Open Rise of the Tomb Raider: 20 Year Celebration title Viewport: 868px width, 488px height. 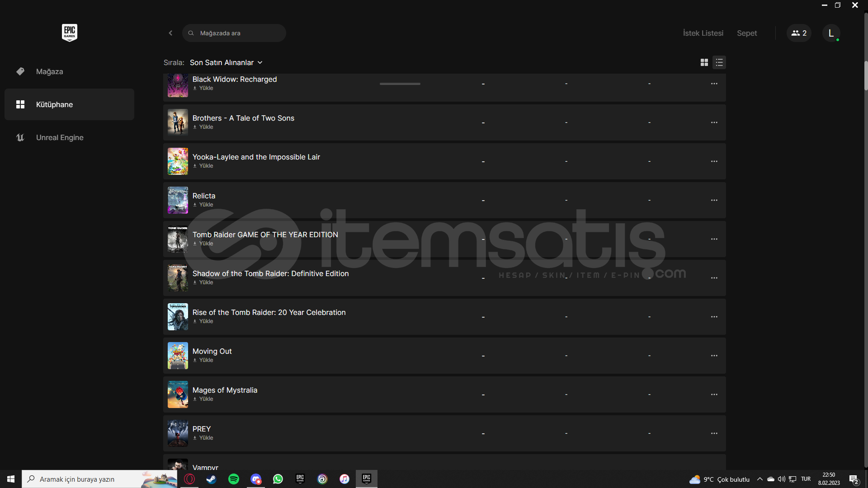tap(269, 312)
